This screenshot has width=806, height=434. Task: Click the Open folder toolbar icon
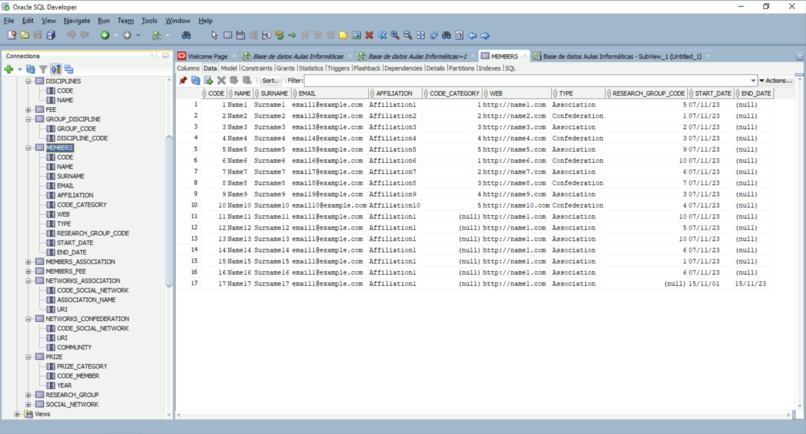tap(24, 35)
